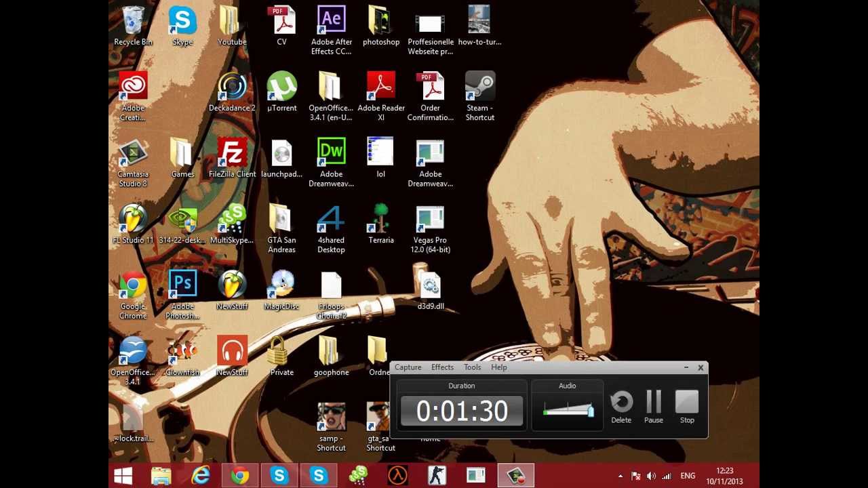Screen dimensions: 868x488
Task: Select the GTA San Andreas folder
Action: (x=281, y=229)
